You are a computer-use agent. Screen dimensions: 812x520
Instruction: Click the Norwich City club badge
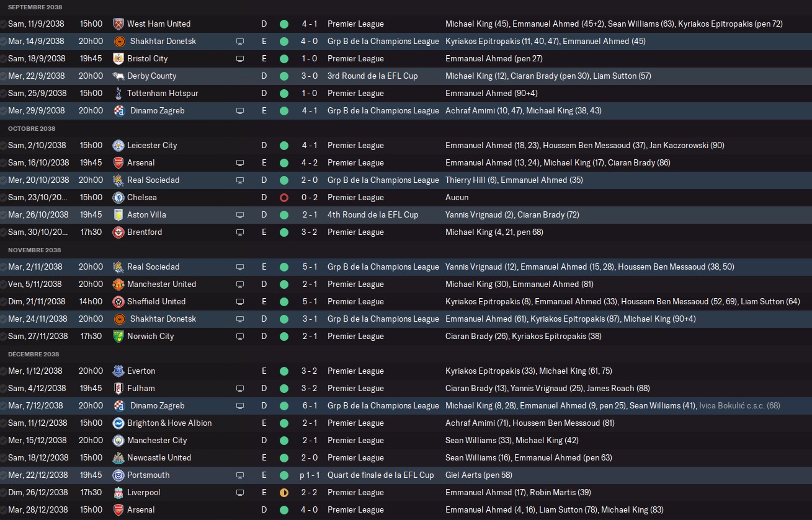(x=118, y=336)
